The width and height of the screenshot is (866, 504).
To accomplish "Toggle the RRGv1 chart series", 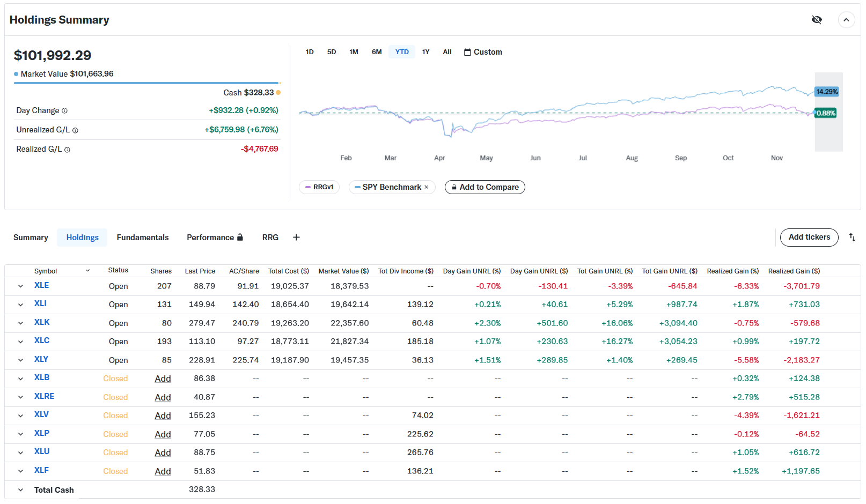I will click(319, 187).
